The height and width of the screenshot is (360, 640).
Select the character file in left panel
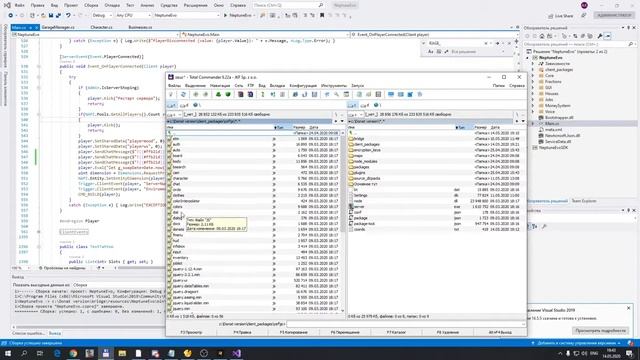[x=180, y=178]
